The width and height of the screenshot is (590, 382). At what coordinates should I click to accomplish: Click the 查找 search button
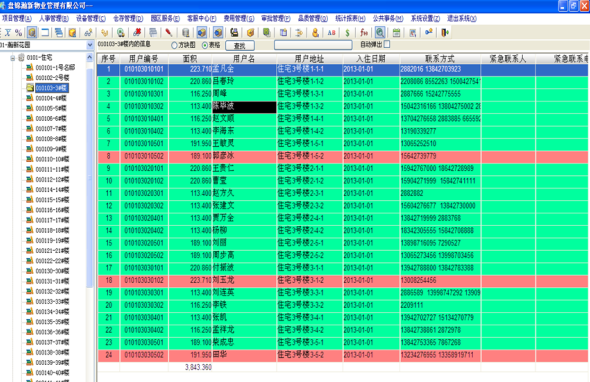pyautogui.click(x=240, y=46)
